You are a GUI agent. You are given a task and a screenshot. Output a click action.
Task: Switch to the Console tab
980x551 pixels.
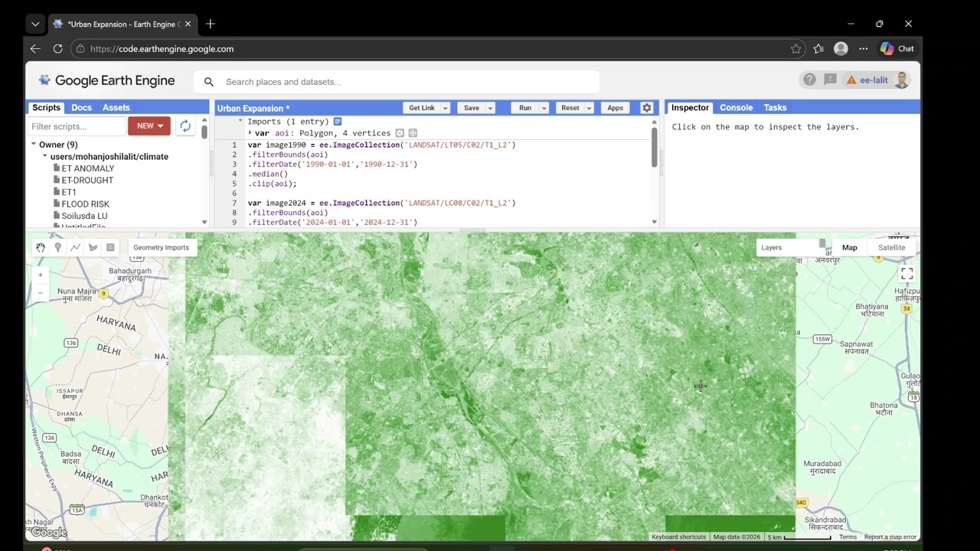point(736,108)
